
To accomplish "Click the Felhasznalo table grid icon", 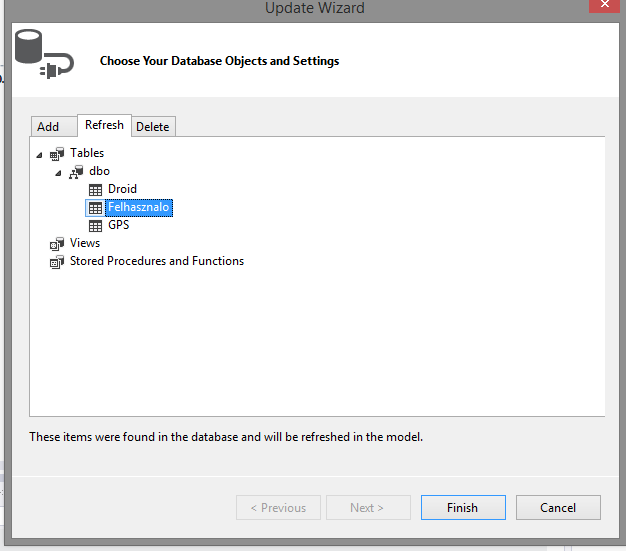I will click(x=95, y=208).
